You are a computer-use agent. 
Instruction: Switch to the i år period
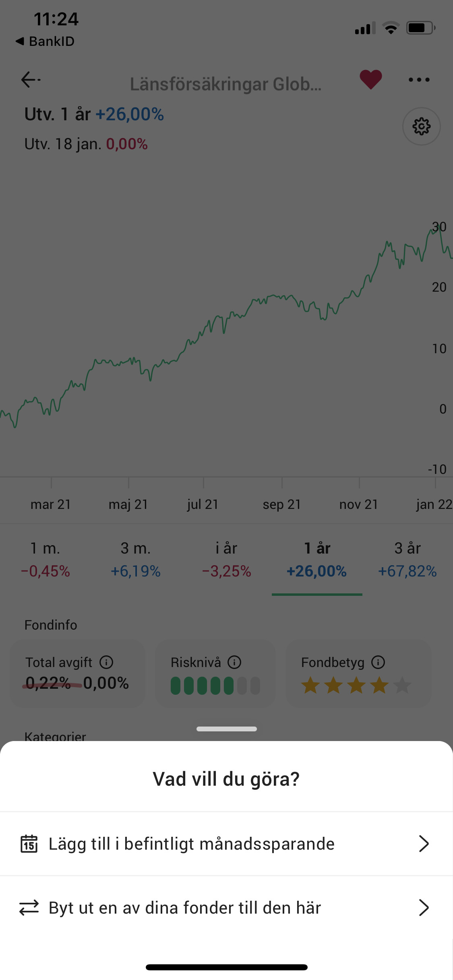[226, 559]
